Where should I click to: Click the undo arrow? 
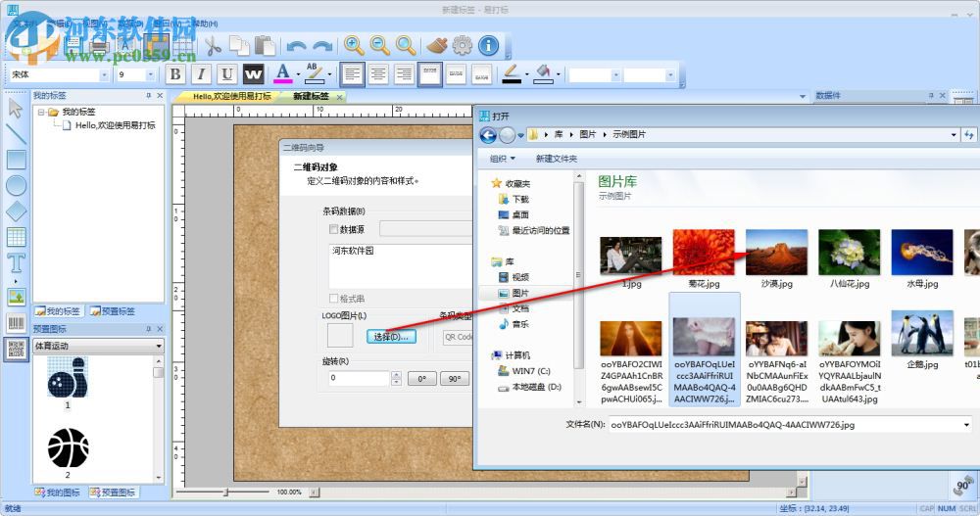pos(296,46)
